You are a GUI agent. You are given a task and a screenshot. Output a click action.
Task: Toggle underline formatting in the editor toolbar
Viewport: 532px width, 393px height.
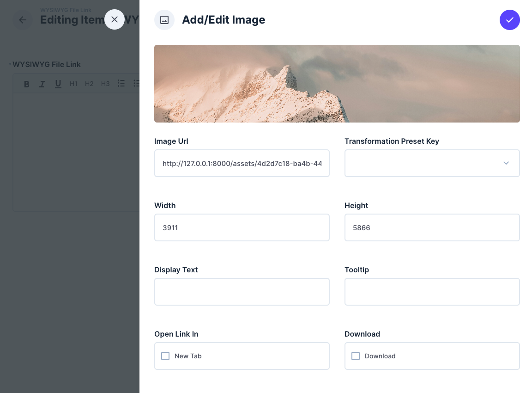58,84
